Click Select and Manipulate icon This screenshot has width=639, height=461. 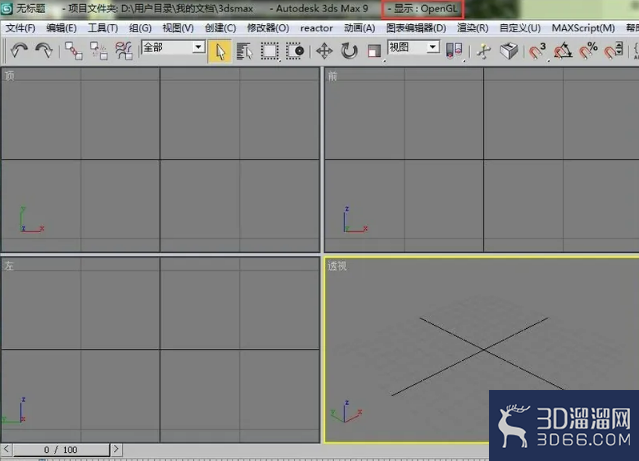pyautogui.click(x=484, y=51)
